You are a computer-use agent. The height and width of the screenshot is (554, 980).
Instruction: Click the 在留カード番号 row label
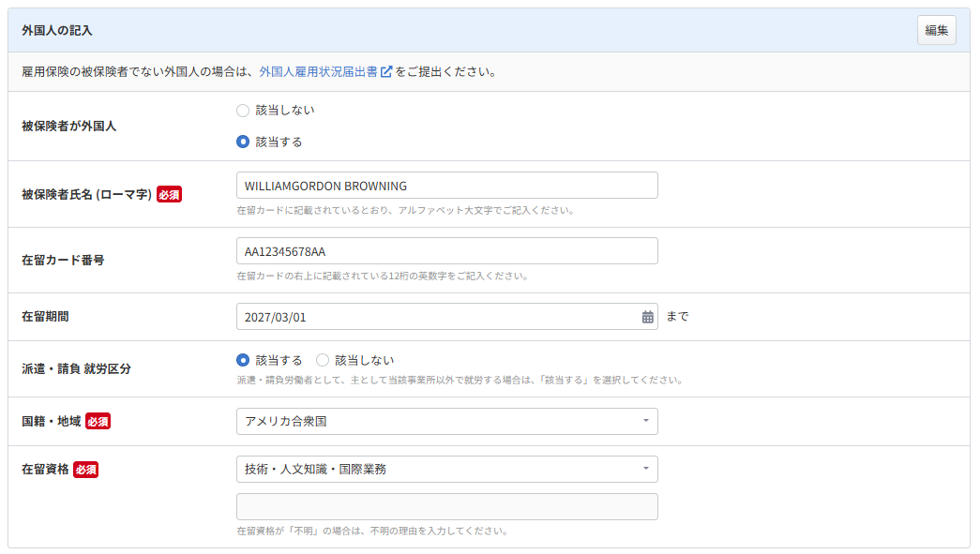pos(63,261)
